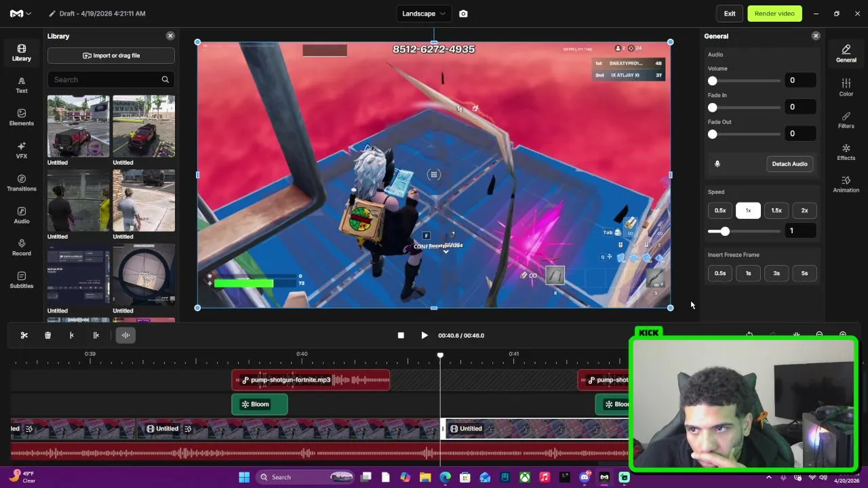Switch to the Animation properties tab
The width and height of the screenshot is (868, 488).
846,184
